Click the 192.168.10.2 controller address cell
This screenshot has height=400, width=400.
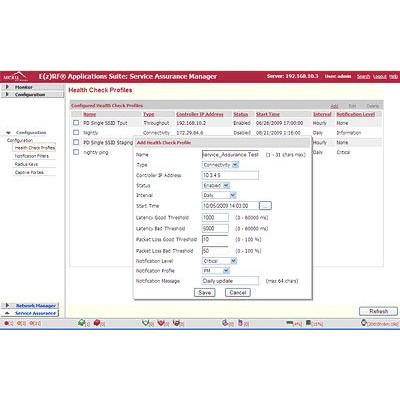coord(191,123)
